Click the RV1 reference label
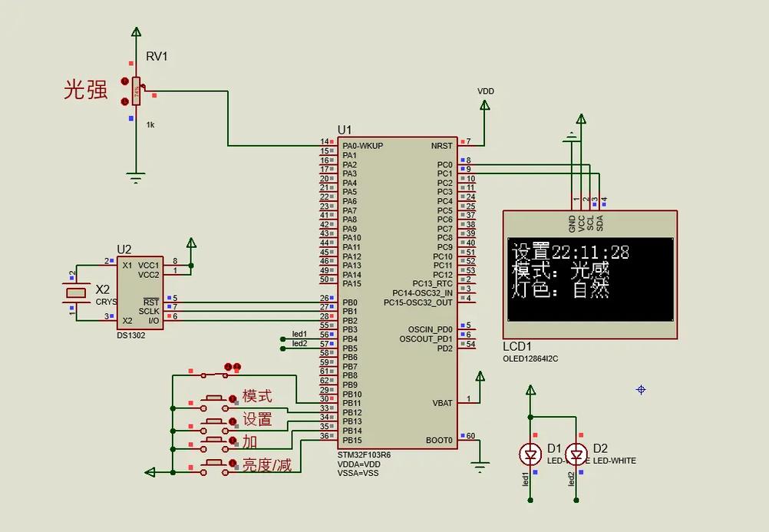This screenshot has height=532, width=769. [x=157, y=57]
